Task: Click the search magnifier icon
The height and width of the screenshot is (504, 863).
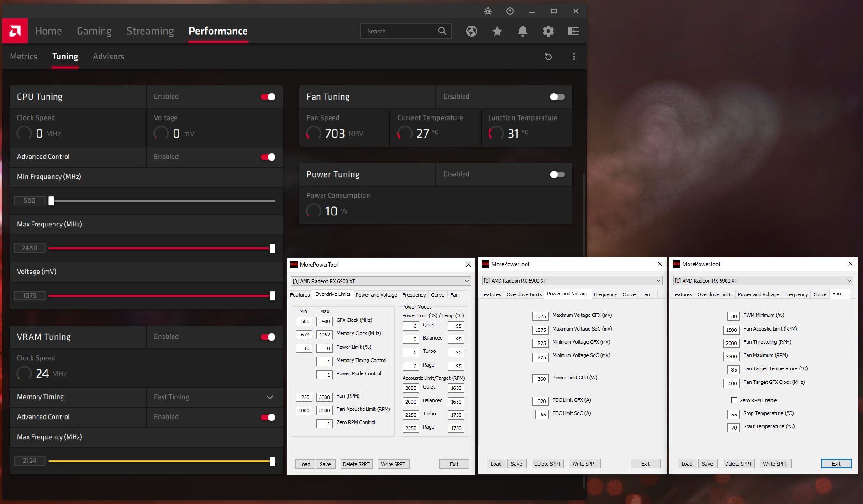Action: click(x=442, y=31)
